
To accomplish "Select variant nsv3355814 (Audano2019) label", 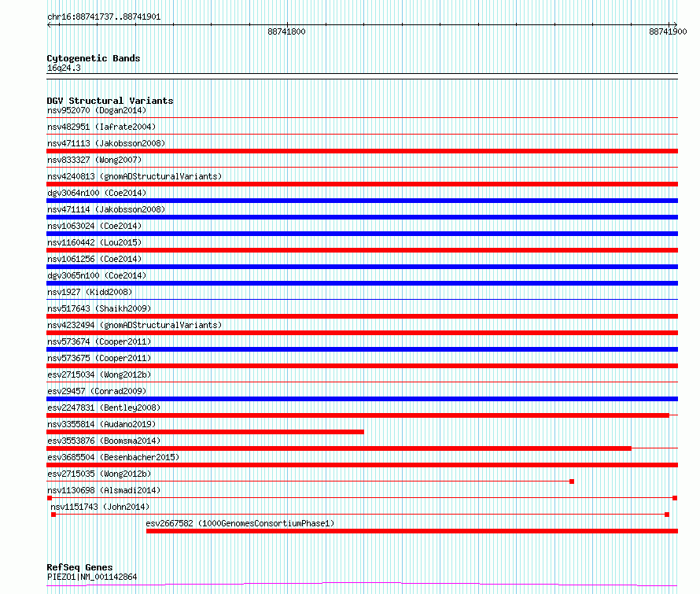I will (x=101, y=424).
